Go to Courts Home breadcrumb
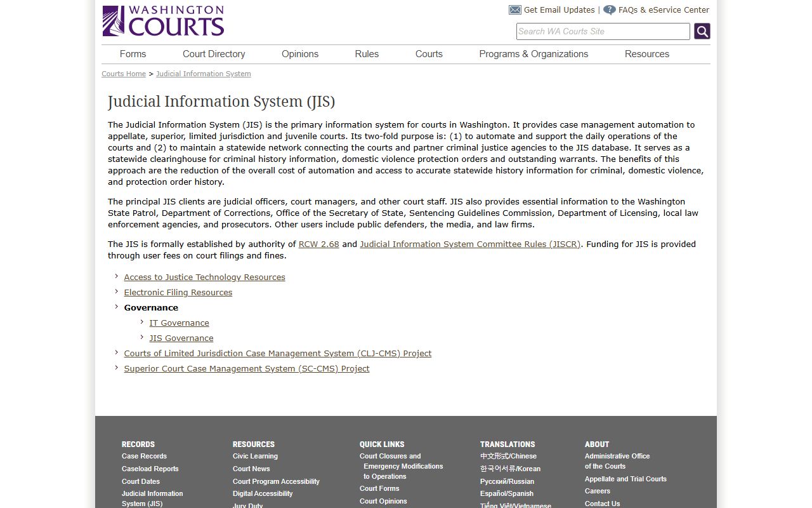 pyautogui.click(x=124, y=74)
